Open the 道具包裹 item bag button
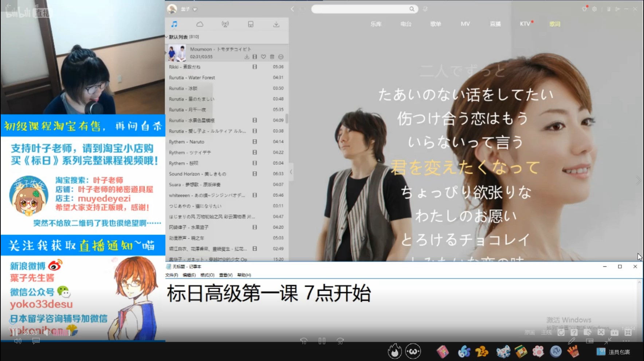Image resolution: width=644 pixels, height=361 pixels. click(x=613, y=352)
